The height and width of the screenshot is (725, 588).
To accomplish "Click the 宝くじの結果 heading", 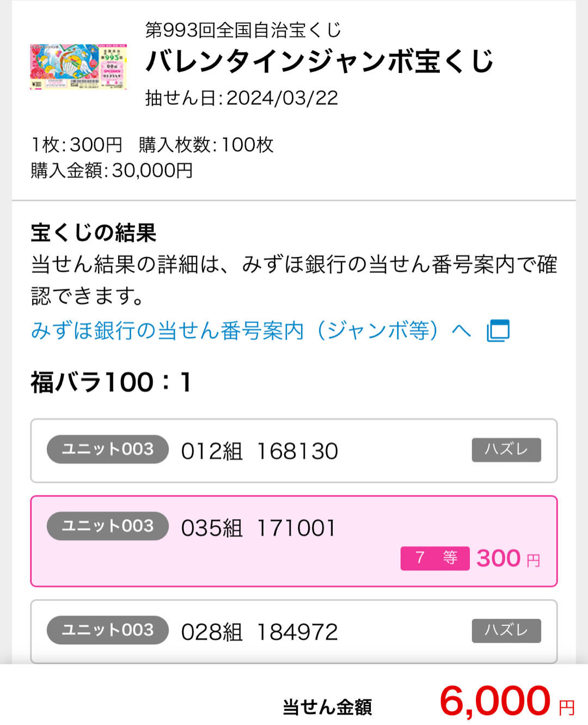I will tap(93, 233).
